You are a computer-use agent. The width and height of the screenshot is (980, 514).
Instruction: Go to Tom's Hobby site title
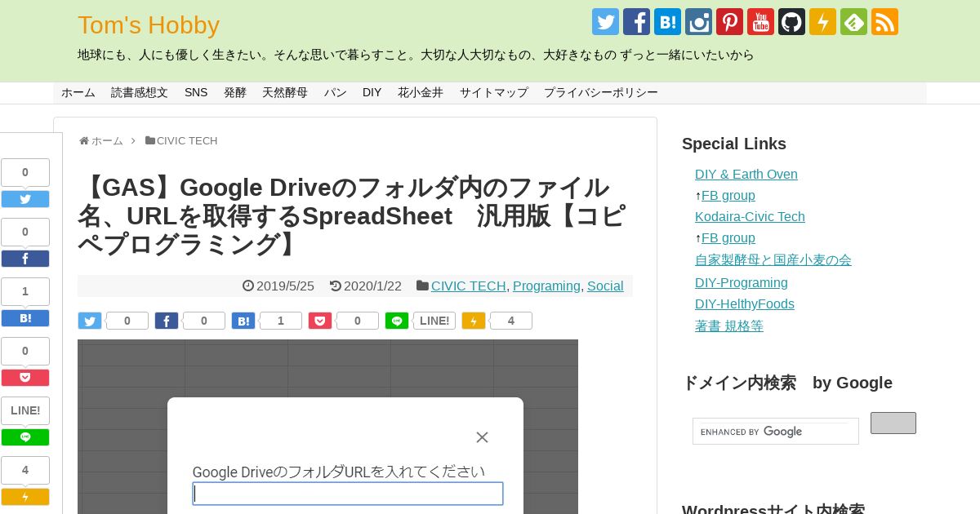coord(149,25)
